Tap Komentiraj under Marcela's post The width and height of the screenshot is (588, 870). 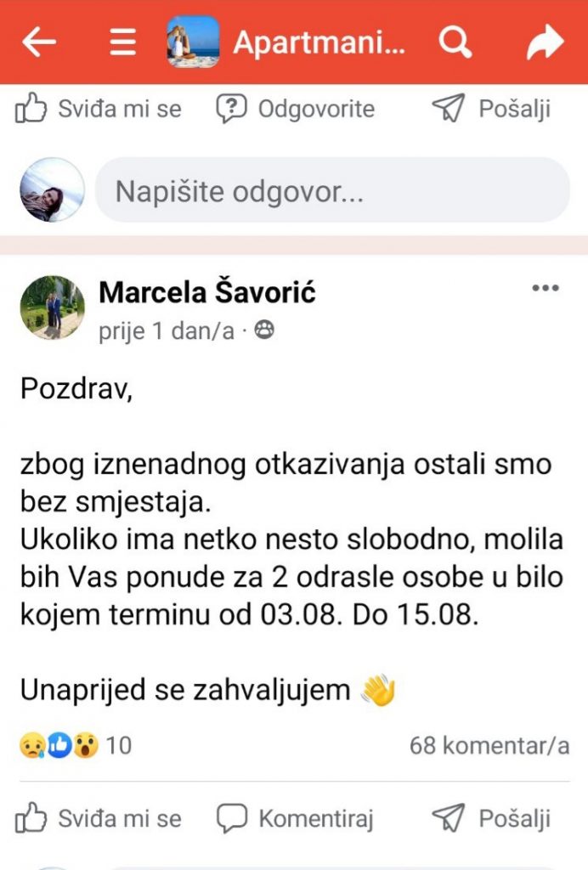[x=294, y=818]
